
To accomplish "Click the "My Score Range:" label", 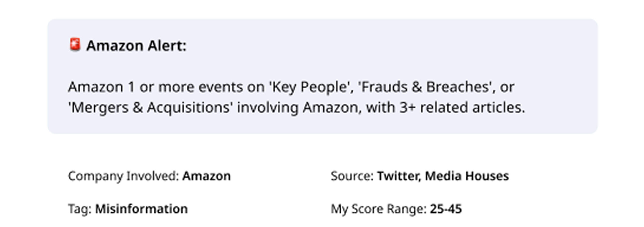I will 378,209.
